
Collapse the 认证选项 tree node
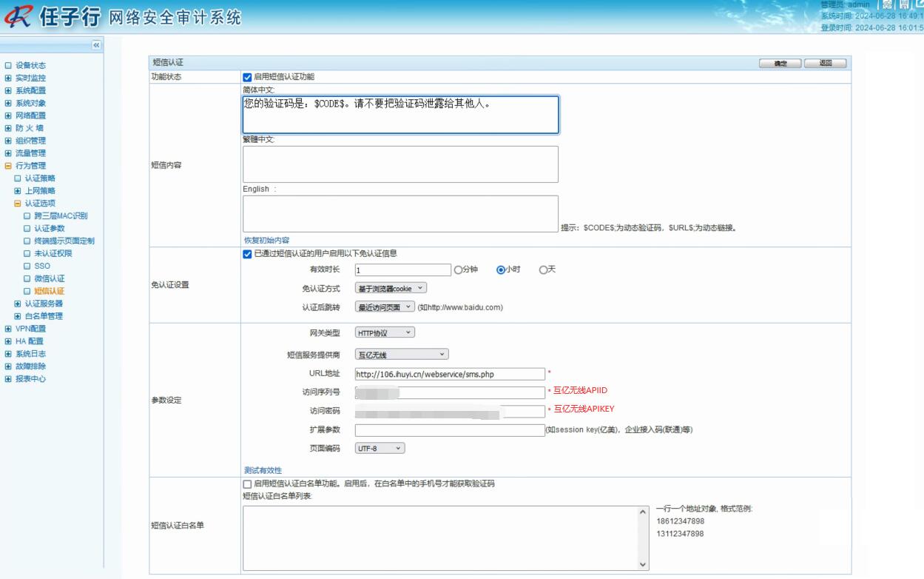18,204
